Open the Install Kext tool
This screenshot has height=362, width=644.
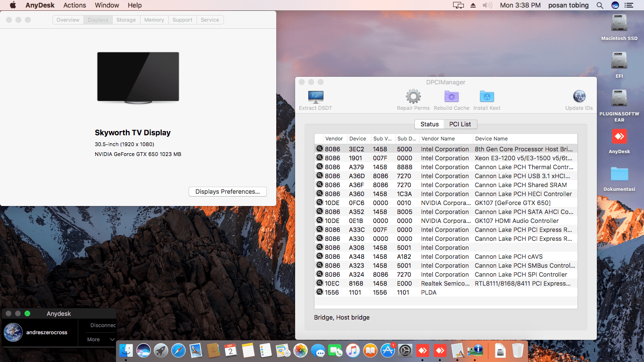pos(487,100)
